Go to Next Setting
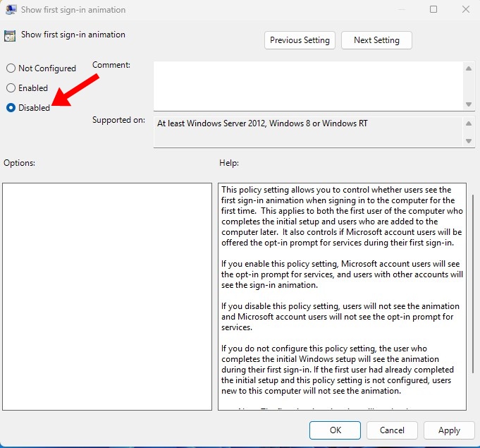Image resolution: width=480 pixels, height=448 pixels. tap(376, 40)
